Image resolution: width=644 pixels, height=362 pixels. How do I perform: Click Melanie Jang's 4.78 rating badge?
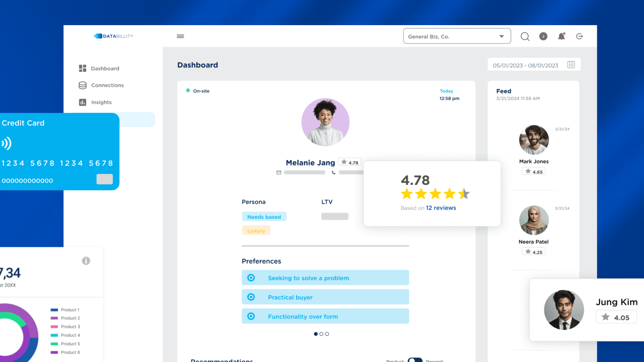(x=350, y=162)
